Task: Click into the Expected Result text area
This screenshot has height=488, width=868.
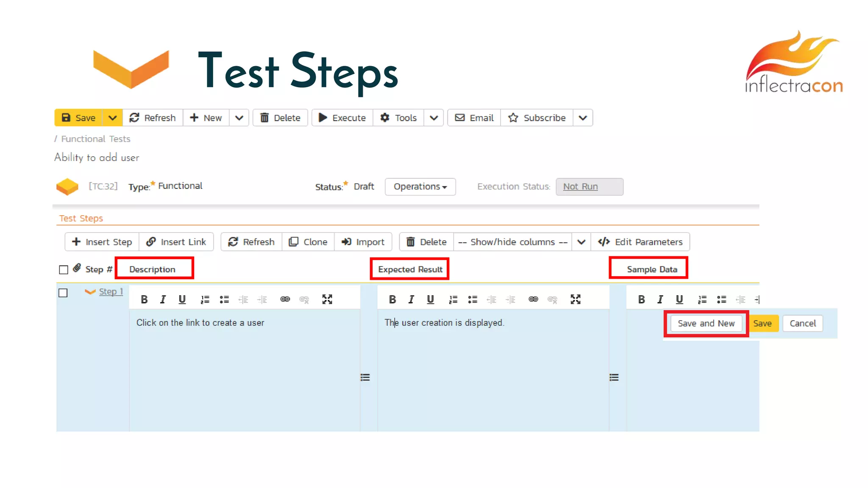Action: (493, 370)
